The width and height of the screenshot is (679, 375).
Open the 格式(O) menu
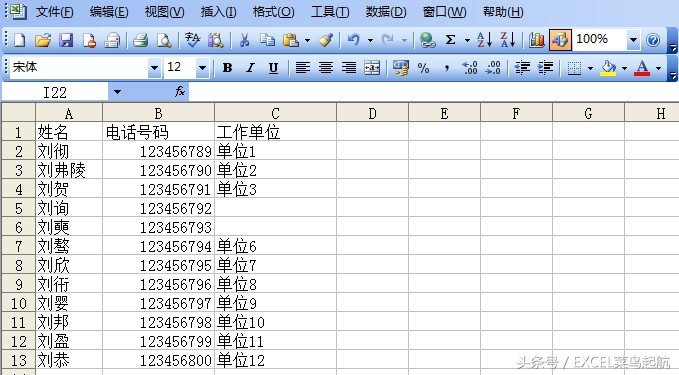[274, 12]
